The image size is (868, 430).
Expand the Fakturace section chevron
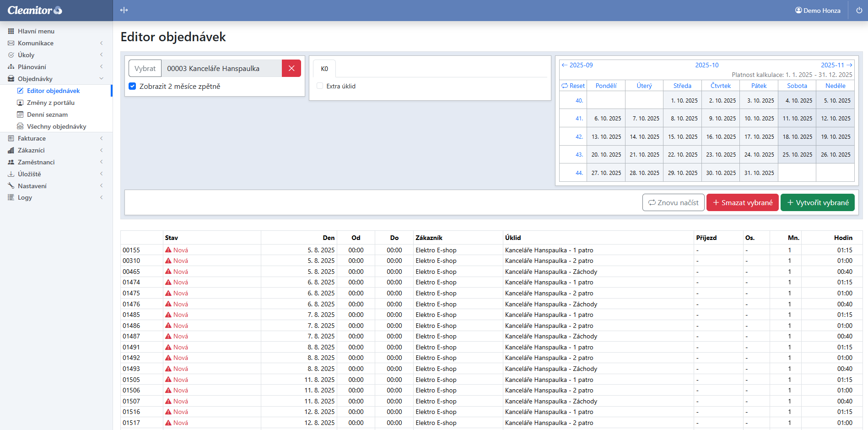pos(101,138)
